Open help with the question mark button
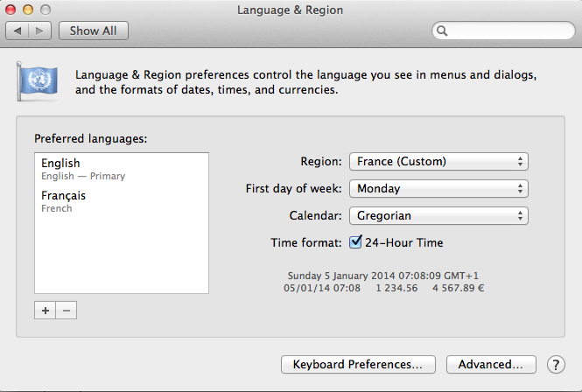 [x=556, y=365]
